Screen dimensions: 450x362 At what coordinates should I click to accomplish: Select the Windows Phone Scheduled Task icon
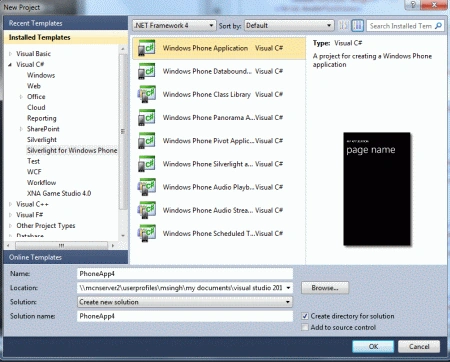[x=147, y=233]
